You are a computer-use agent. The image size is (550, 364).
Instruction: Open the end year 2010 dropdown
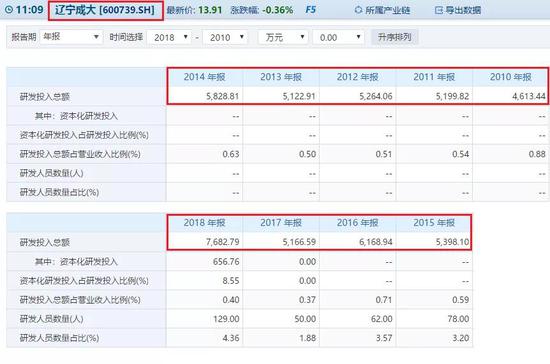(x=225, y=37)
